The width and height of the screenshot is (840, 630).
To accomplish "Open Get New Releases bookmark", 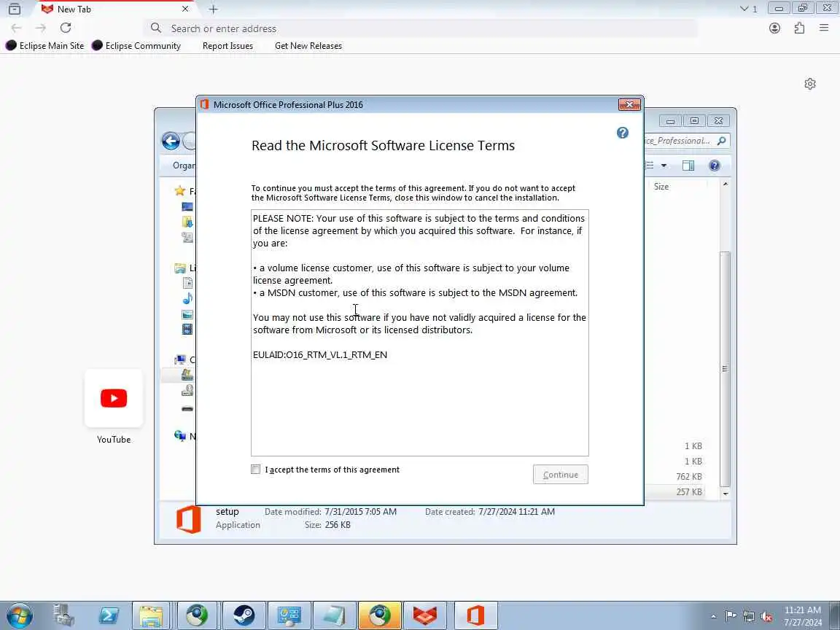I will [308, 46].
